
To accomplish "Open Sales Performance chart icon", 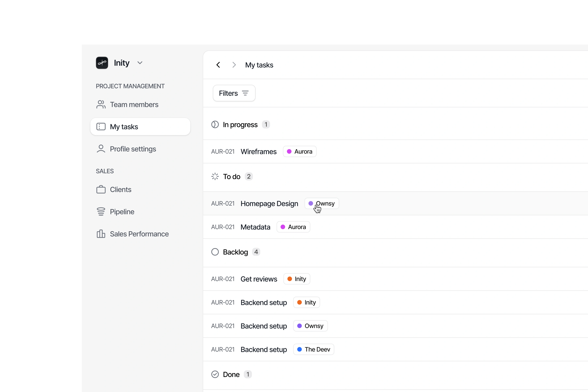I will tap(101, 234).
